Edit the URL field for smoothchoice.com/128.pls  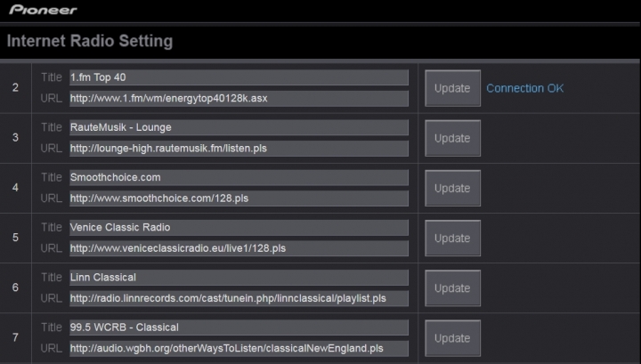click(239, 198)
